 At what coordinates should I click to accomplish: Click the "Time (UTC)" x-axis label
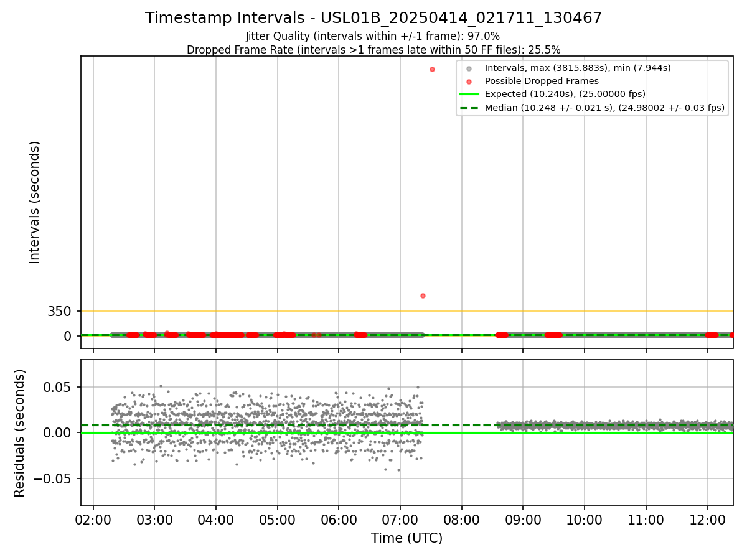(406, 538)
